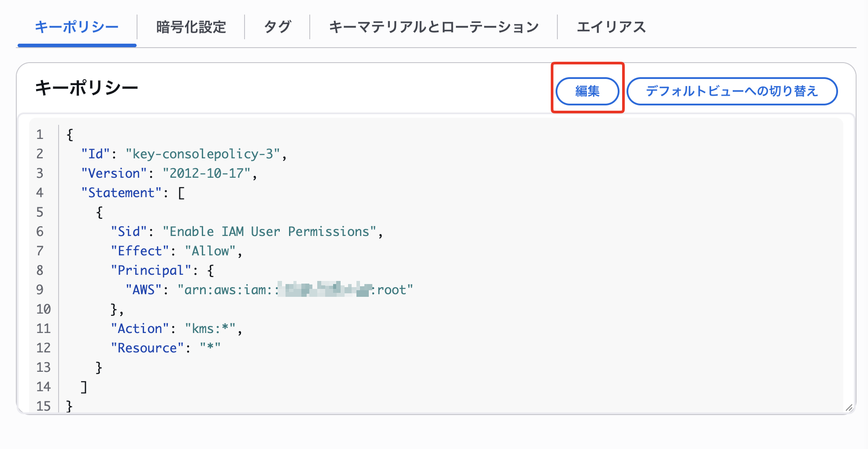Click the "Version" 2012-10-17 line
868x449 pixels.
[x=169, y=173]
